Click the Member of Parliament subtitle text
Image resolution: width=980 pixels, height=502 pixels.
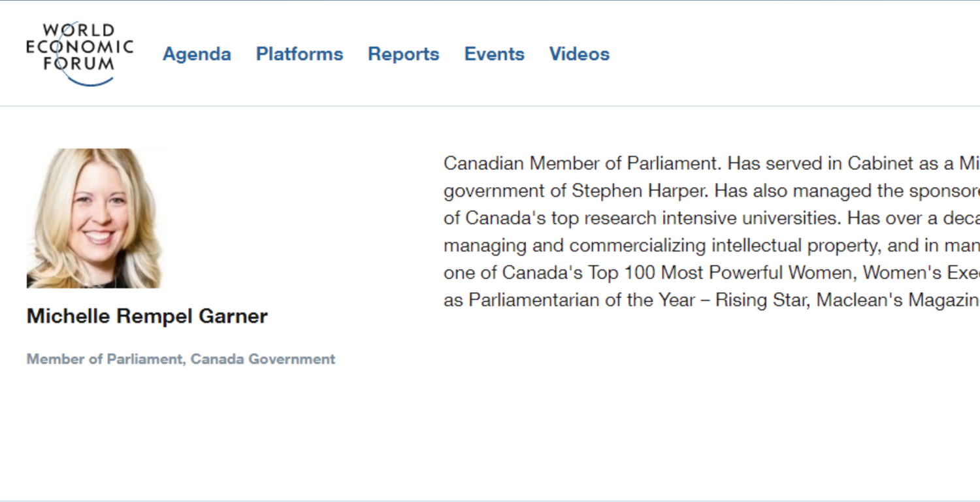104,359
